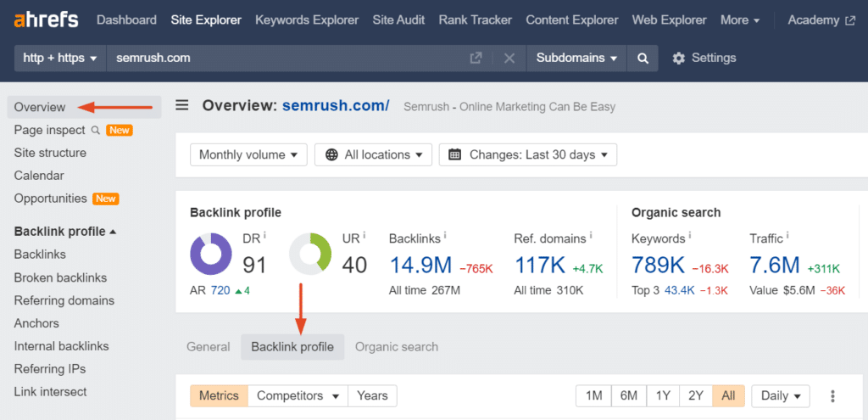Screen dimensions: 868x420
Task: Open semrush.com in new tab icon
Action: click(476, 59)
